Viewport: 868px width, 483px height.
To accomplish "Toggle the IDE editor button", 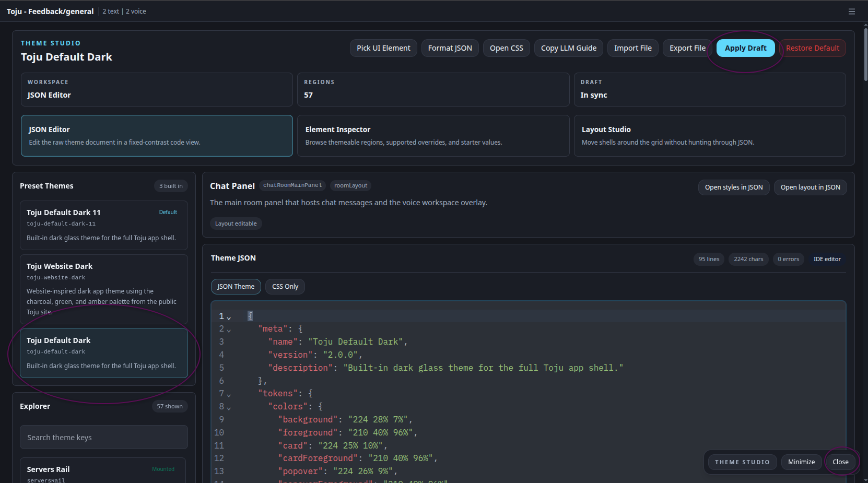I will coord(827,259).
